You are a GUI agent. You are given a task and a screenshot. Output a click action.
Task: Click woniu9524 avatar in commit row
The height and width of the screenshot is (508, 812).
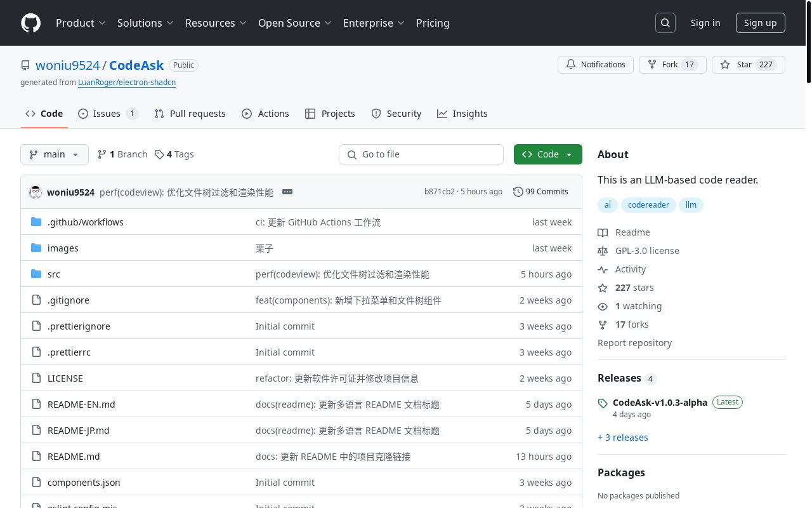[x=36, y=192]
